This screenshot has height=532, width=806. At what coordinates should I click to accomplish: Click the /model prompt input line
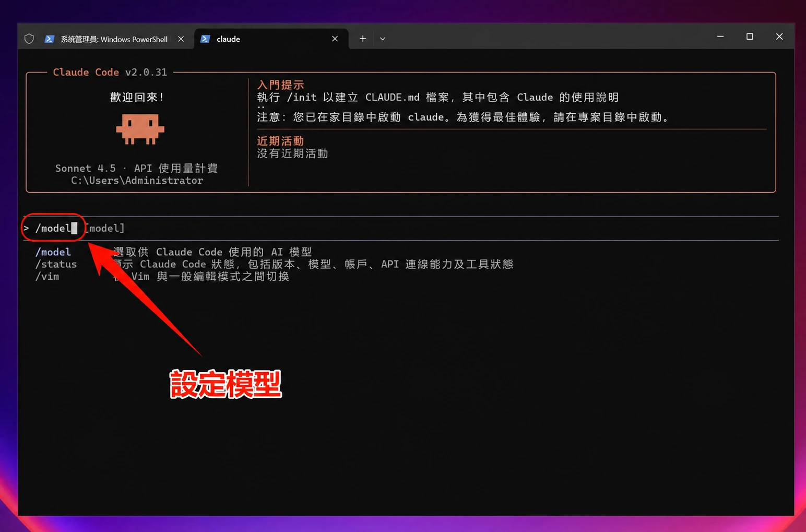point(401,228)
